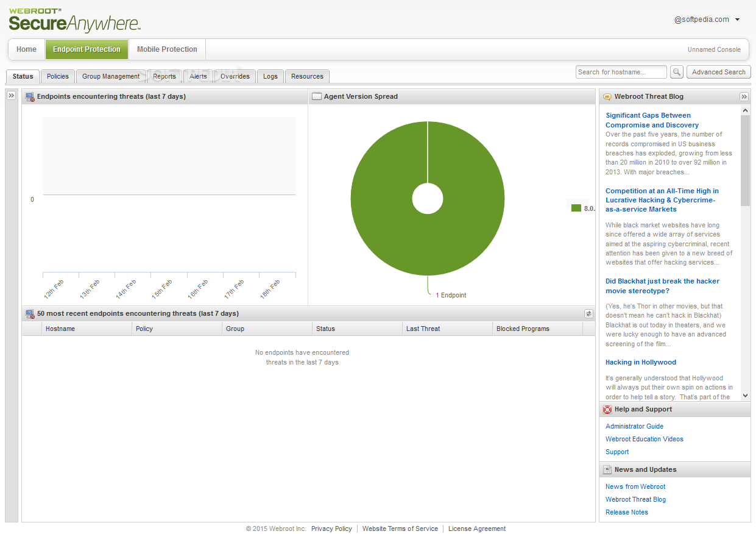Switch to the Alerts tab
The height and width of the screenshot is (534, 756).
point(198,76)
